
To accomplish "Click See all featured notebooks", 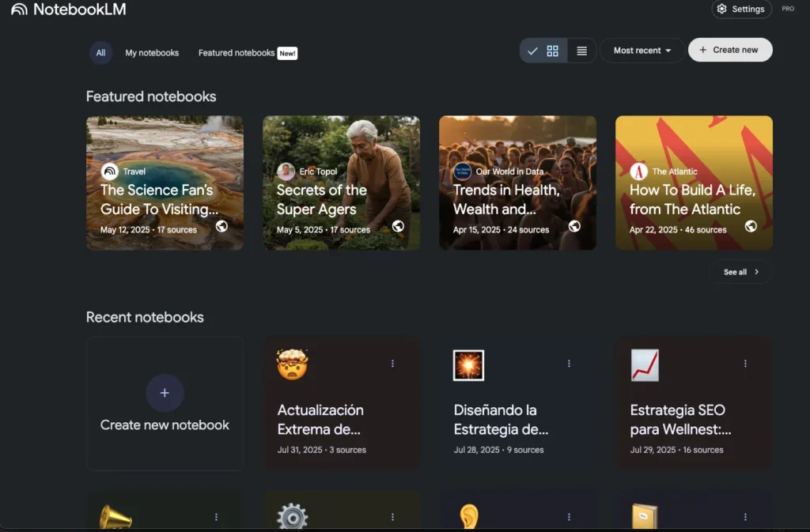I will (x=740, y=272).
